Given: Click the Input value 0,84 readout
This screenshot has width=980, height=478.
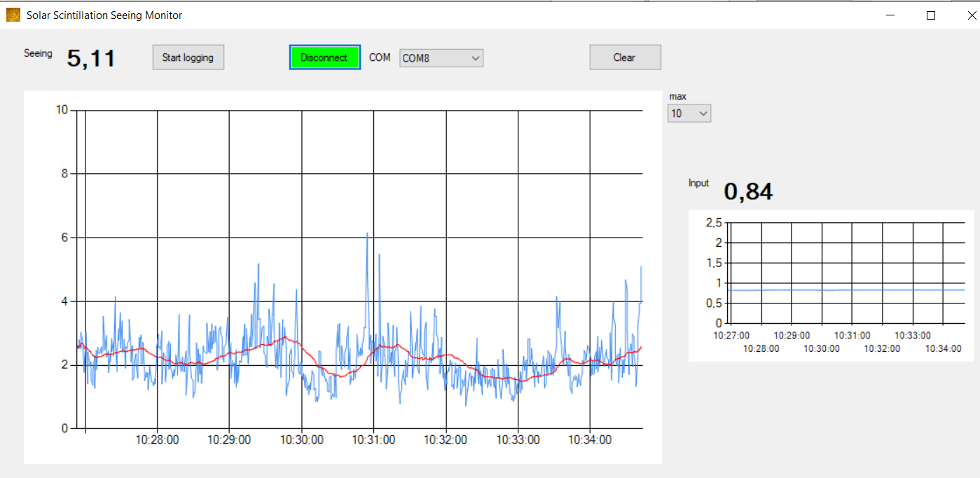Looking at the screenshot, I should [748, 191].
